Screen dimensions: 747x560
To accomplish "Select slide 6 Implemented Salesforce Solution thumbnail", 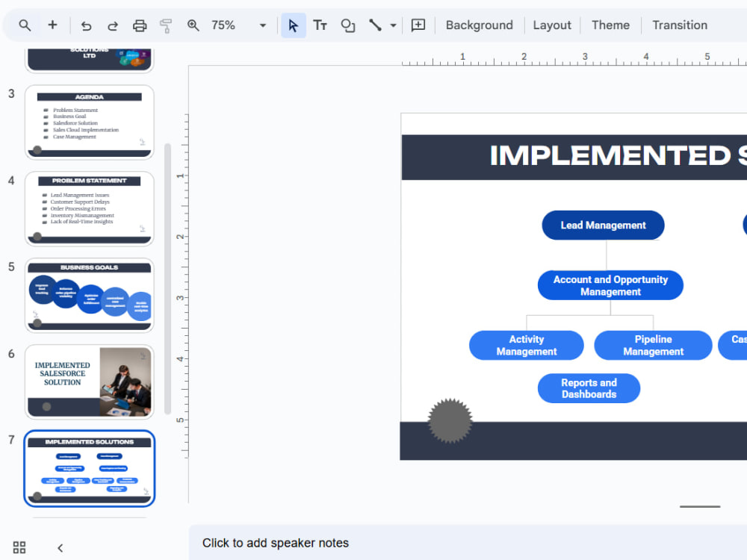I will pos(90,382).
